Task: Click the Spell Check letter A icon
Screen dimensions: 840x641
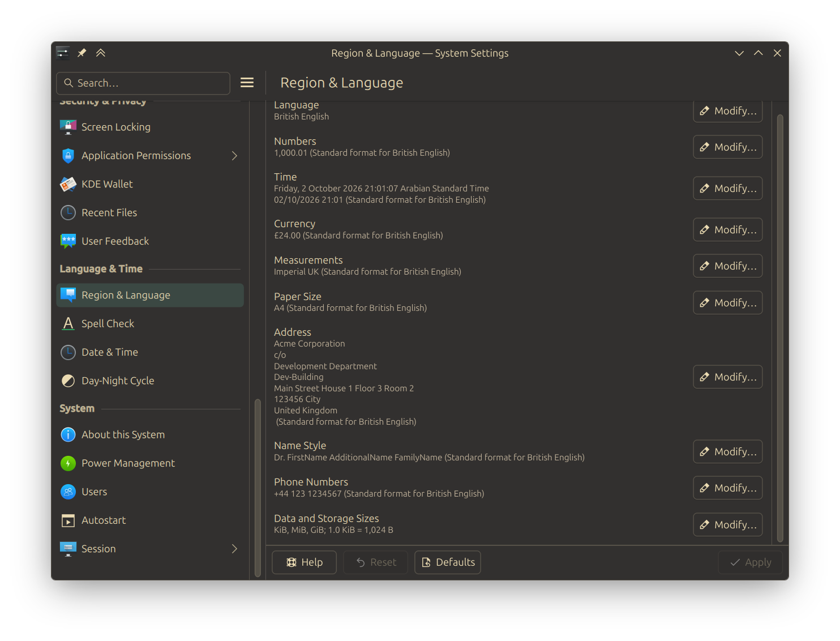Action: click(68, 323)
